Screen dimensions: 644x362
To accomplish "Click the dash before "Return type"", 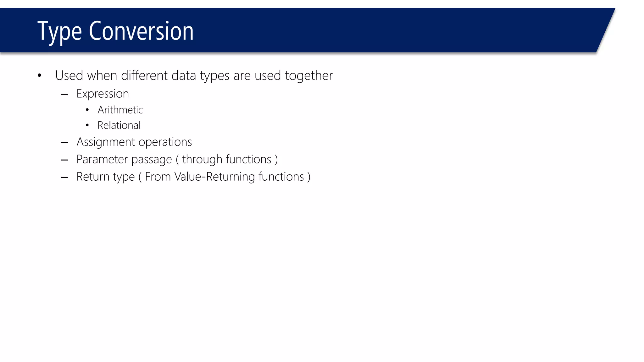I will point(65,178).
